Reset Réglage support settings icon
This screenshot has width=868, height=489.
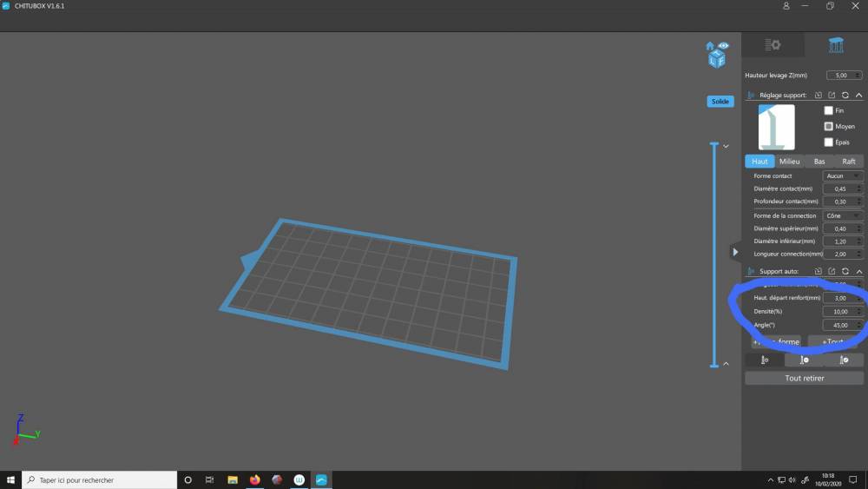pyautogui.click(x=845, y=96)
